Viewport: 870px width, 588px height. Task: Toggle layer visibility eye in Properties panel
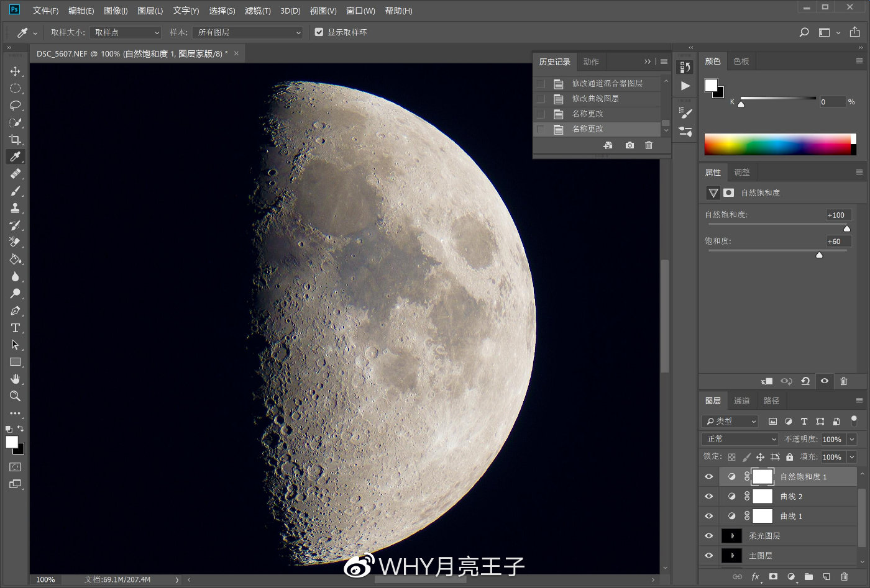(x=825, y=381)
